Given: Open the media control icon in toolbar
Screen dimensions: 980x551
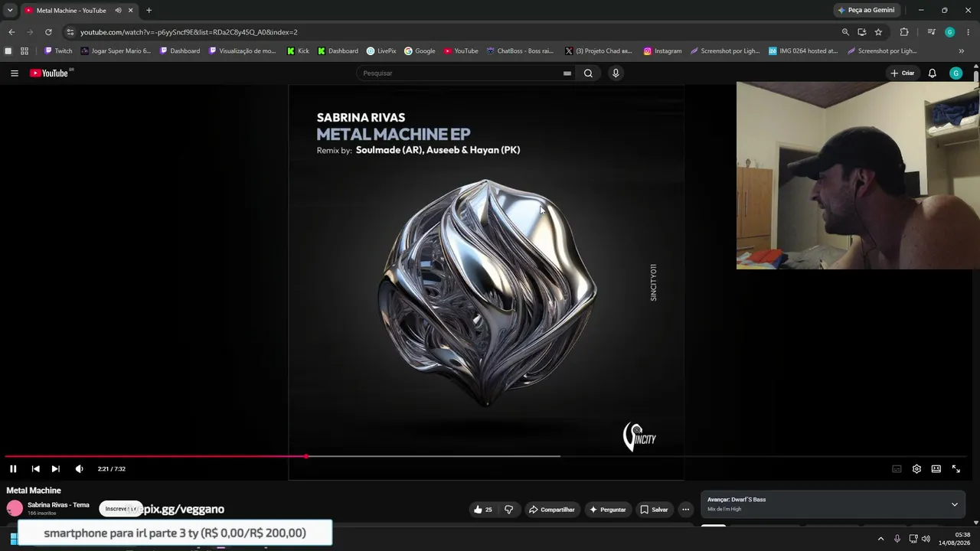Looking at the screenshot, I should (x=931, y=32).
